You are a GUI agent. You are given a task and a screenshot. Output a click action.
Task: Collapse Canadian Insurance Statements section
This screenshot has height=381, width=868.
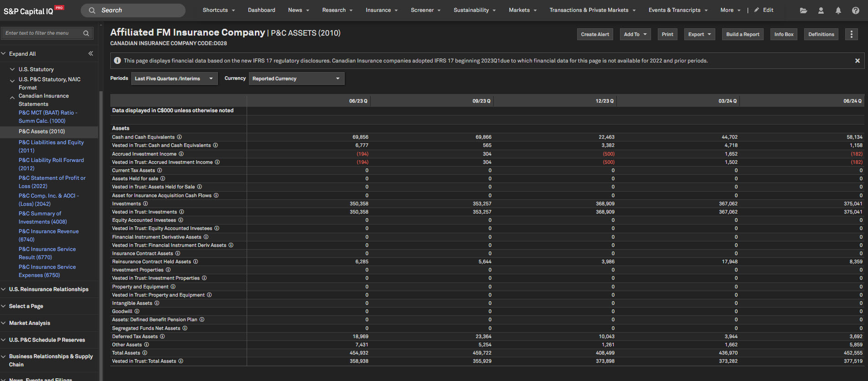point(12,98)
